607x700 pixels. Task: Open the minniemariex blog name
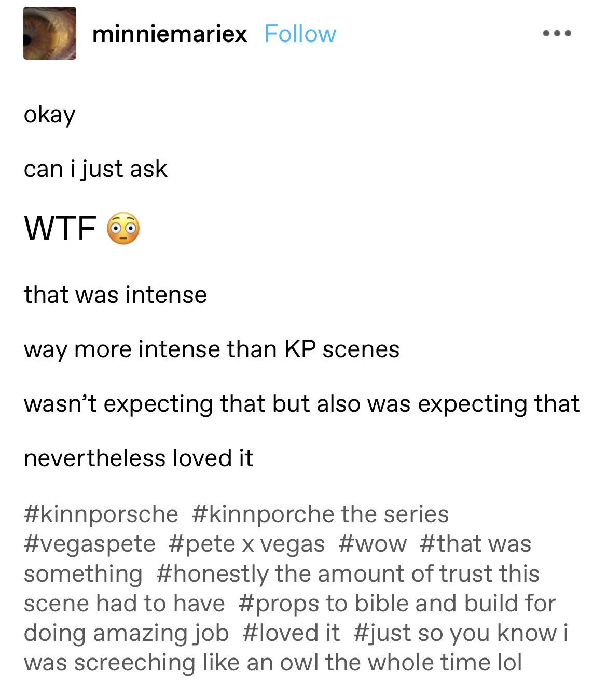pos(170,34)
